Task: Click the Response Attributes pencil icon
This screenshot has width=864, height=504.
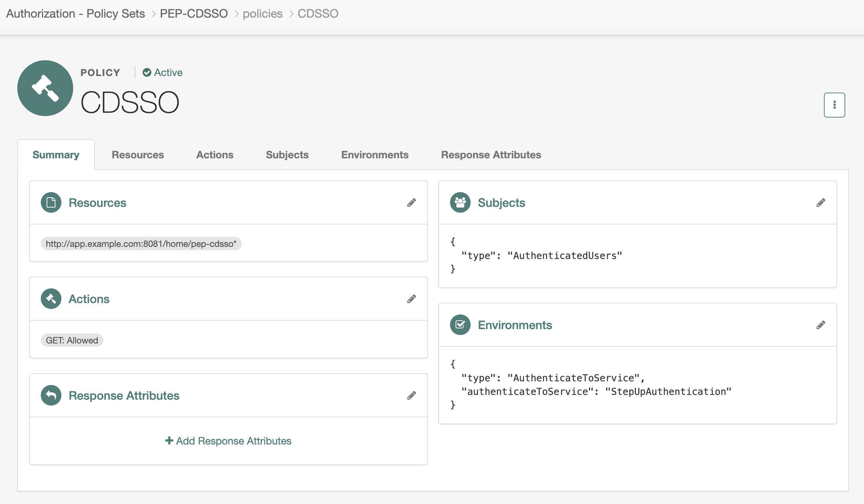Action: pyautogui.click(x=411, y=396)
